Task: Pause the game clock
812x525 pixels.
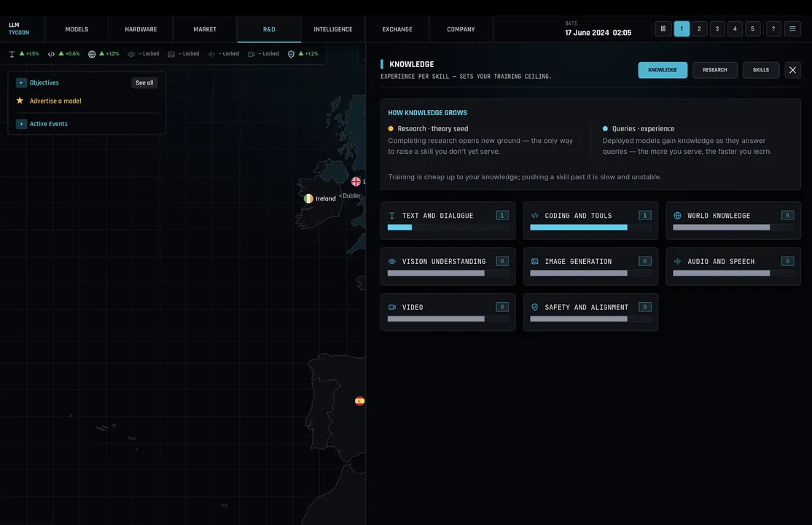Action: coord(663,29)
